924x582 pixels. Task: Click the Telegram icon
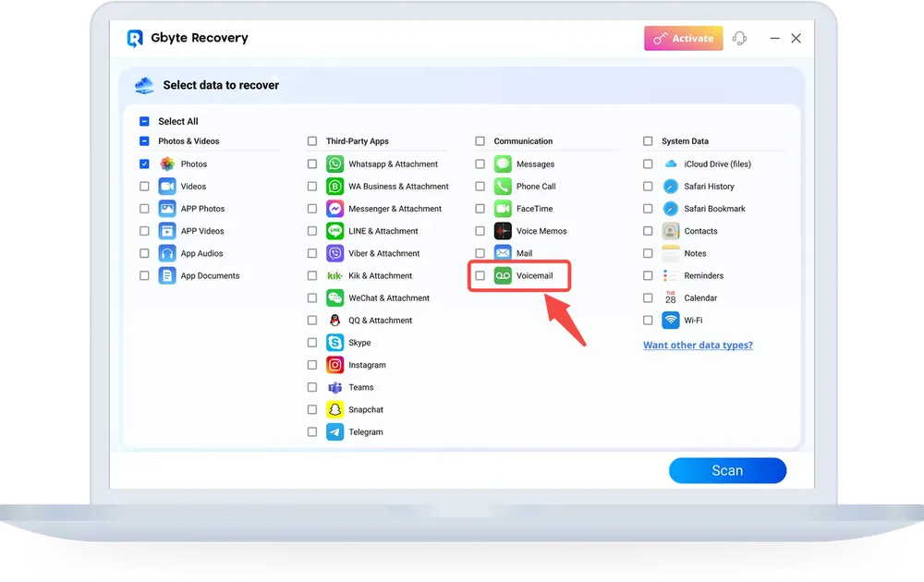(334, 432)
